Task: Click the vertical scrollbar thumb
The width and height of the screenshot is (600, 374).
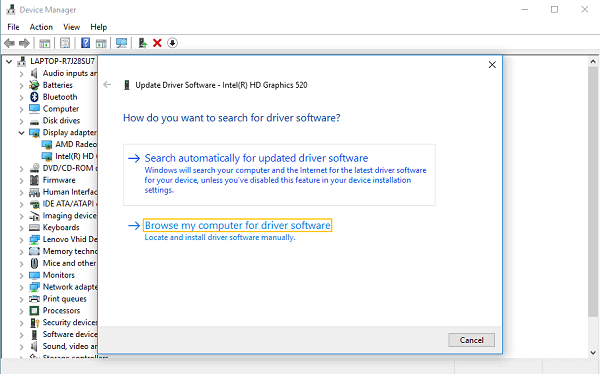Action: tap(593, 191)
